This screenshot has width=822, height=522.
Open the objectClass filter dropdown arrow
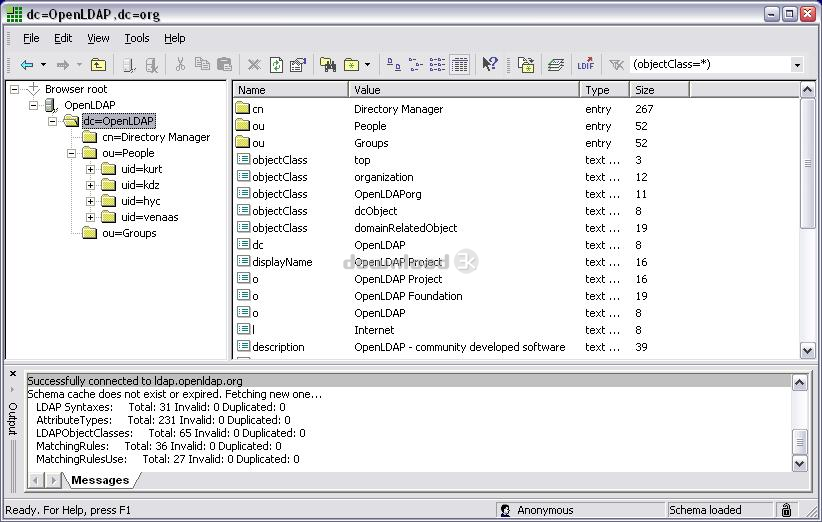(797, 65)
